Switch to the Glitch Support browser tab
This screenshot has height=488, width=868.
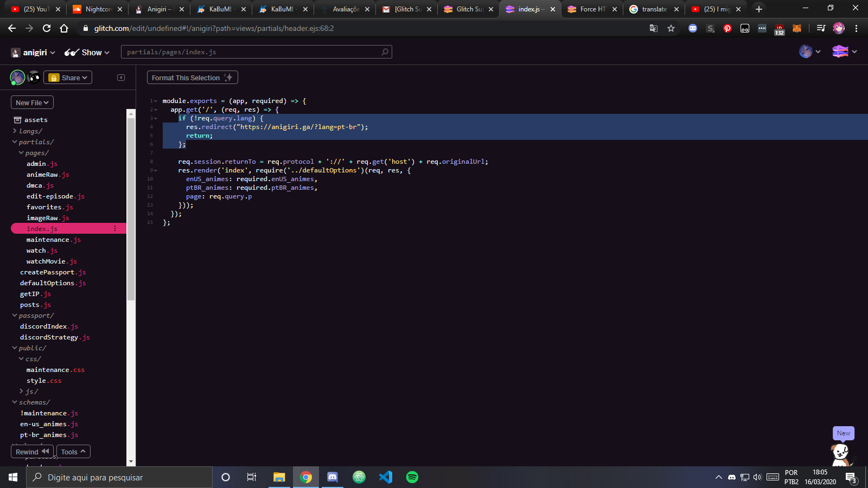(x=469, y=9)
